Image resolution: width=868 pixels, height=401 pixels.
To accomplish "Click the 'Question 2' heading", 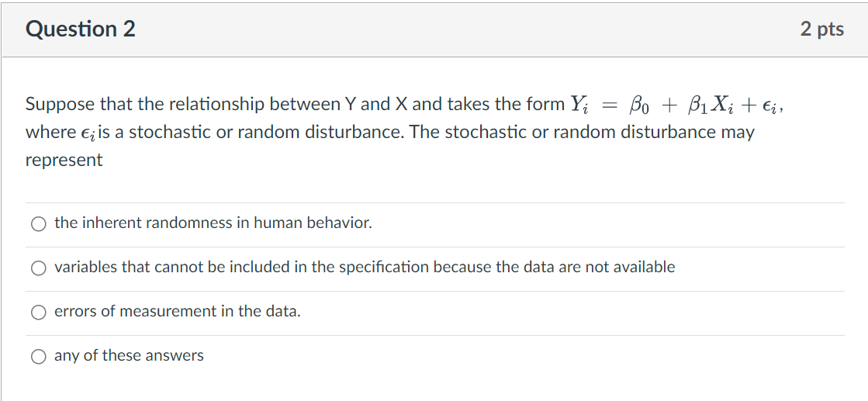I will click(x=81, y=29).
